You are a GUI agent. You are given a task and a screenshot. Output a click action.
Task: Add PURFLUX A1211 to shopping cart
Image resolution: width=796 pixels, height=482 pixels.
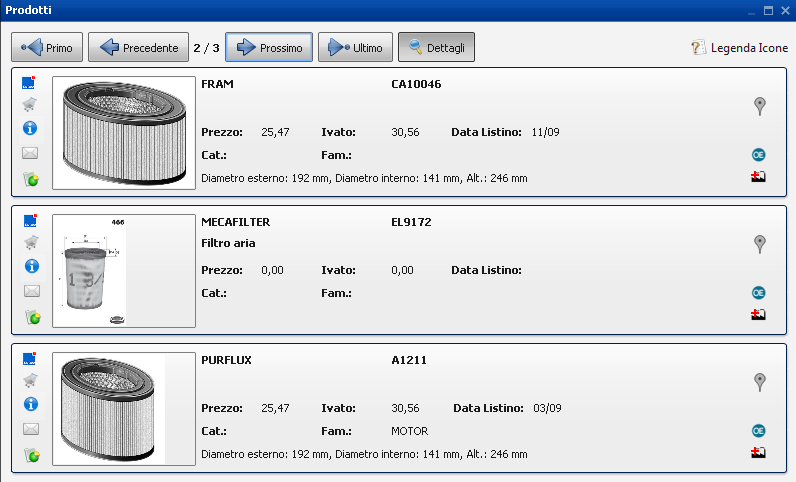tap(30, 380)
